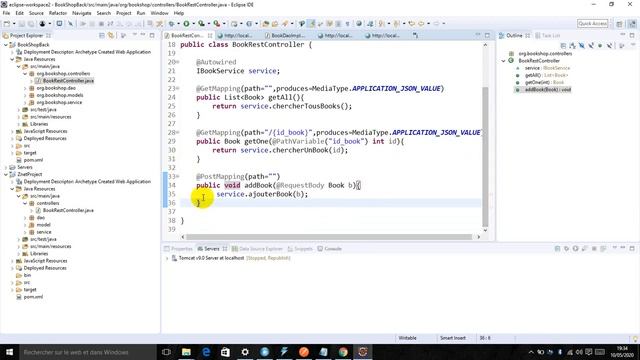Click Run Last Tool icon with red toolbox
This screenshot has height=360, width=640.
[217, 24]
